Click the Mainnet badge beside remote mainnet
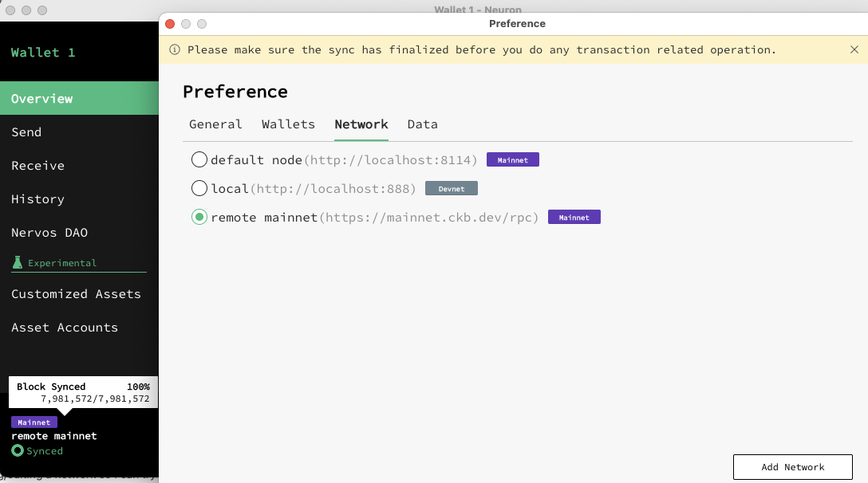 click(574, 217)
